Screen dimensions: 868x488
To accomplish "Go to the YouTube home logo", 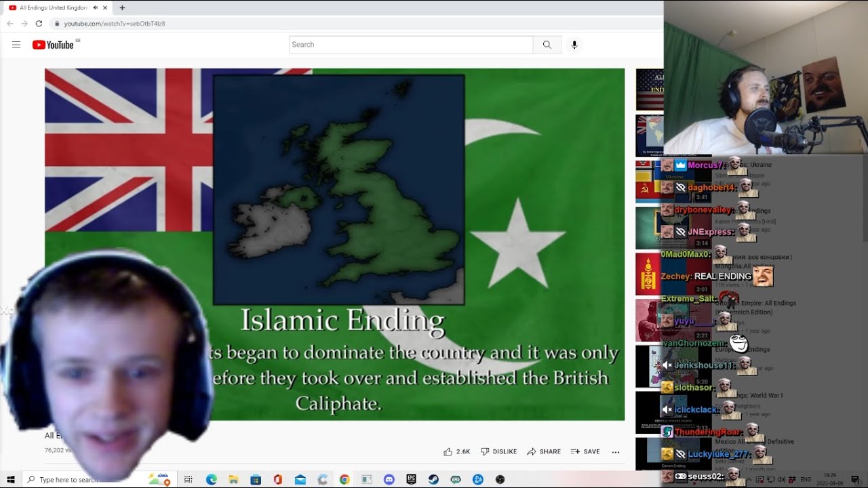I will [x=53, y=45].
